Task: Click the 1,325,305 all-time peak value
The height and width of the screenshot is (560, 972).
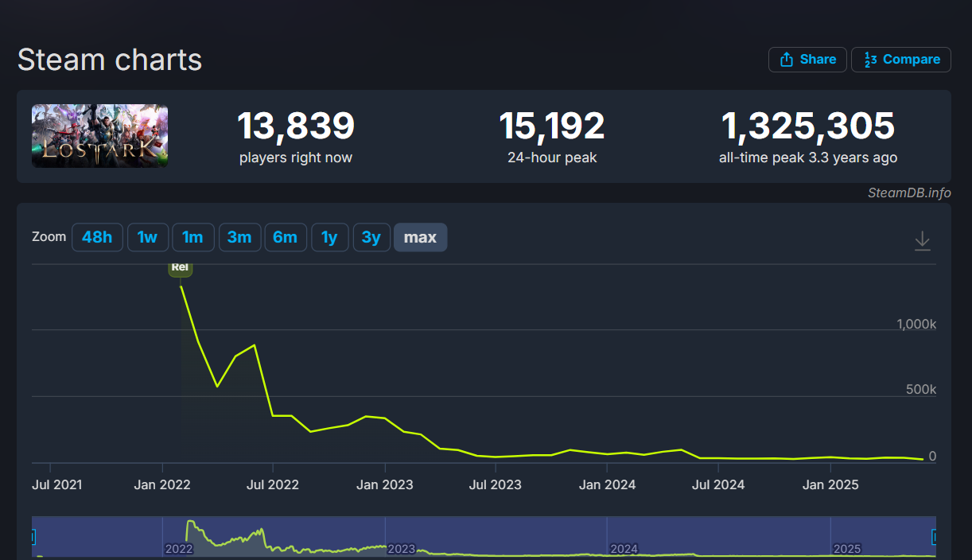Action: (808, 126)
